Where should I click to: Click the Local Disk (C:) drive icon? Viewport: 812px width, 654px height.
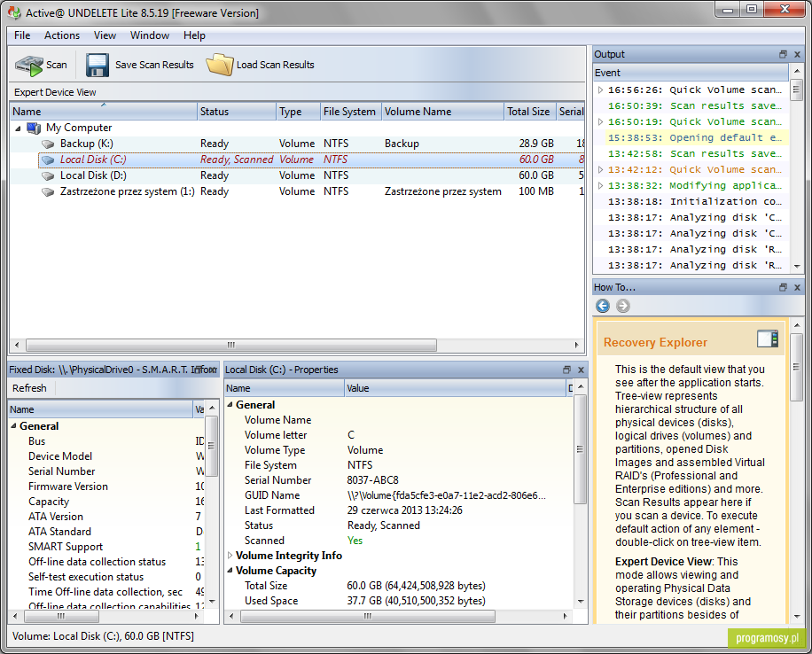(x=48, y=160)
